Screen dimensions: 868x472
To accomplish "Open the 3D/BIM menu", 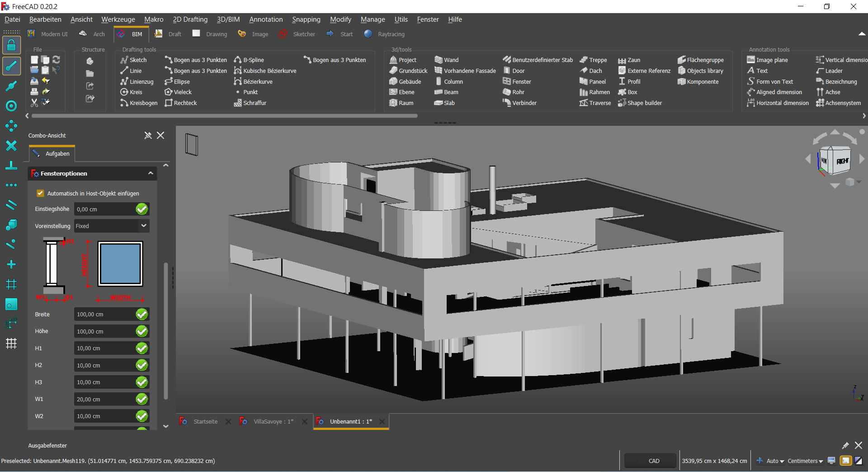I will tap(228, 19).
